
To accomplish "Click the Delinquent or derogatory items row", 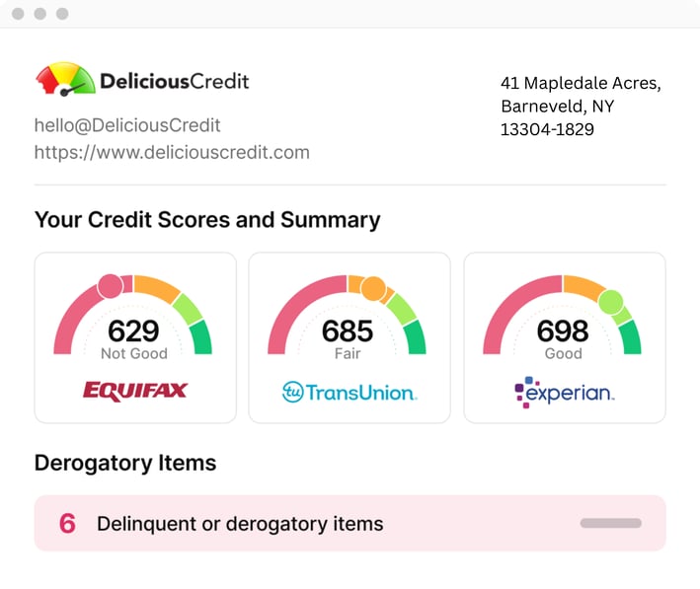I will click(x=350, y=523).
